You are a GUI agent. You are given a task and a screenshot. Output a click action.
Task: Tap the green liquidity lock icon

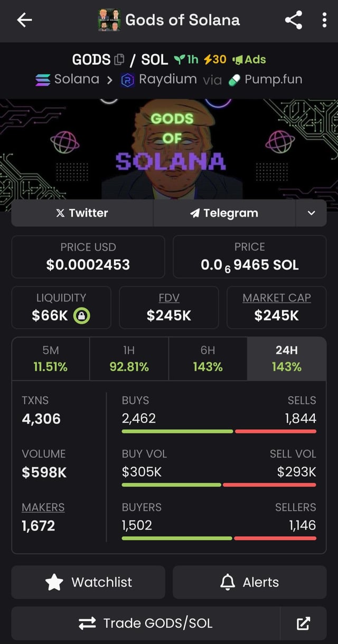pos(81,316)
